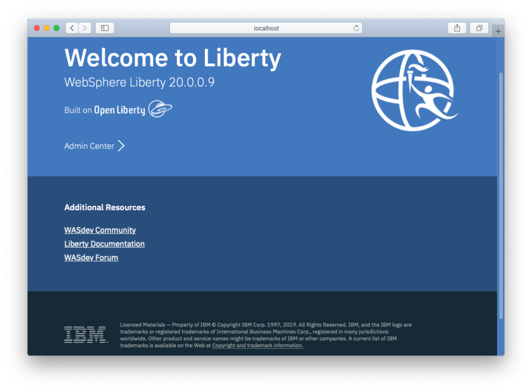Click the page vertical scrollbar
Image resolution: width=532 pixels, height=392 pixels.
click(501, 196)
